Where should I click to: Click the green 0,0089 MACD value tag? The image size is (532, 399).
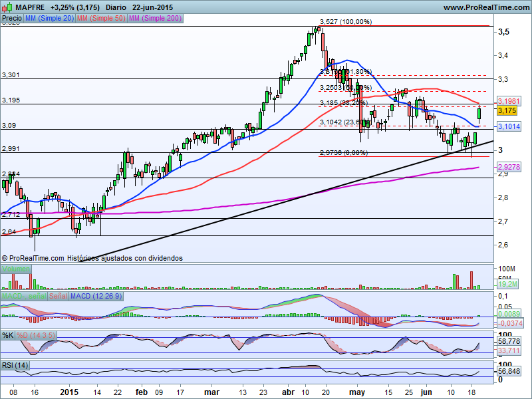(x=509, y=314)
